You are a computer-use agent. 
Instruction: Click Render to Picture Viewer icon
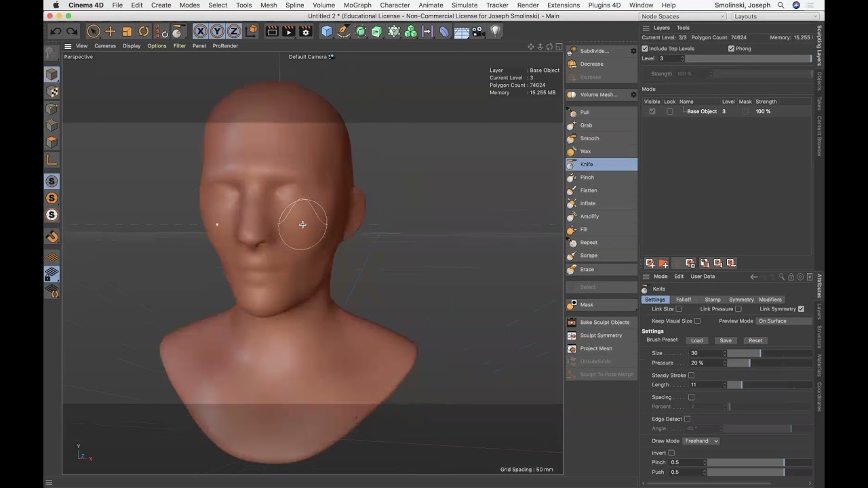[288, 31]
